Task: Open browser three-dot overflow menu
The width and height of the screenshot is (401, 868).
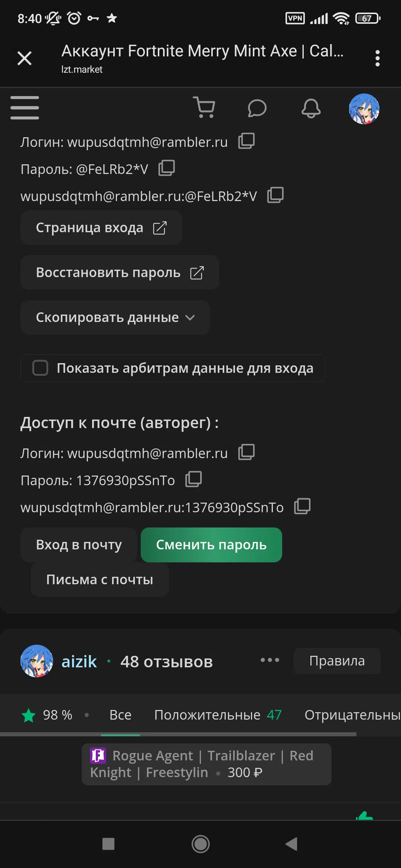Action: click(x=378, y=58)
